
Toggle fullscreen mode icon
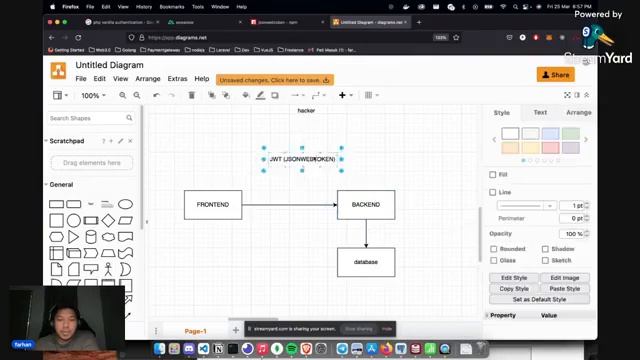567,95
